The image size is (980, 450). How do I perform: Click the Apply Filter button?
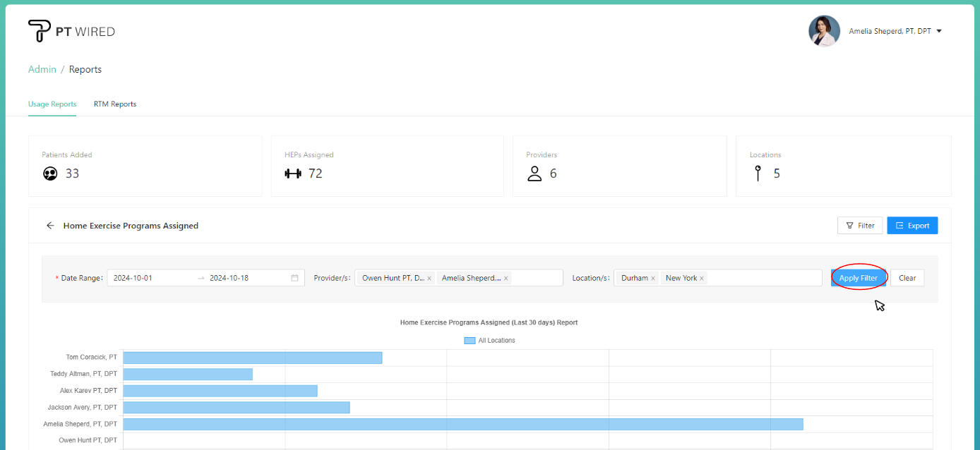(859, 278)
